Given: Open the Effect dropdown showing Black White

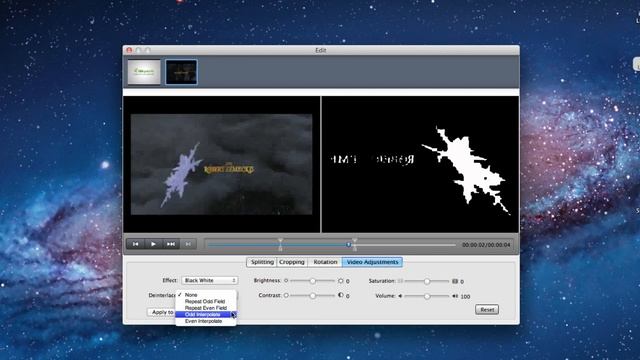Looking at the screenshot, I should [209, 280].
